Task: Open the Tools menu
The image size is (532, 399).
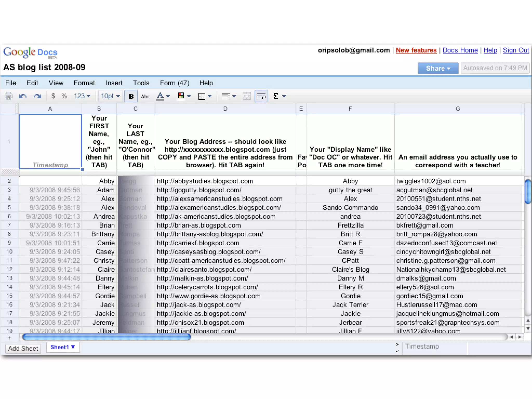Action: tap(141, 83)
